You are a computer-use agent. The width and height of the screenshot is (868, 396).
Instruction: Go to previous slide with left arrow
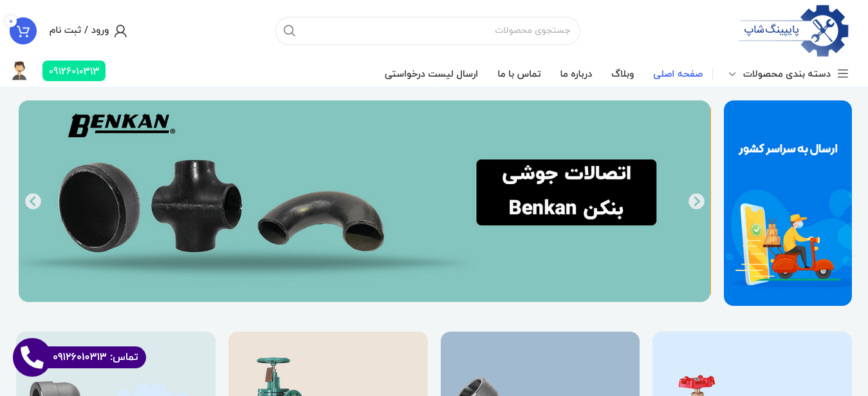33,202
